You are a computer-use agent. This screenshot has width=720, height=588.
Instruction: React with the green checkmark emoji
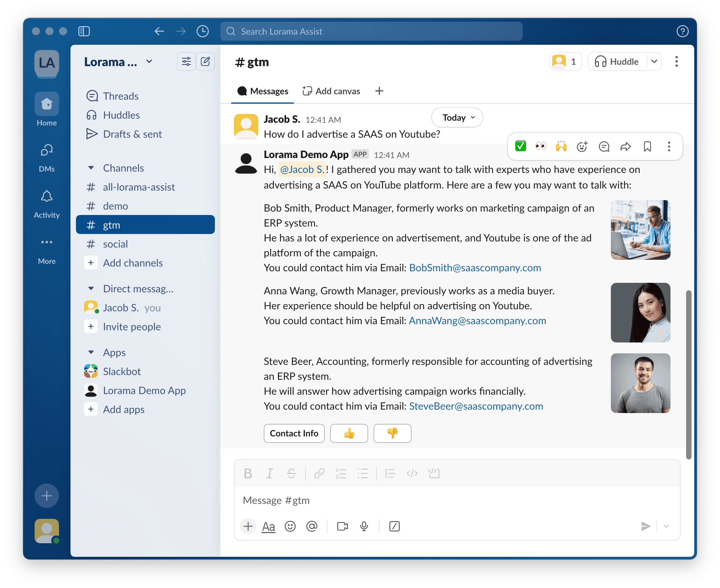click(x=520, y=146)
